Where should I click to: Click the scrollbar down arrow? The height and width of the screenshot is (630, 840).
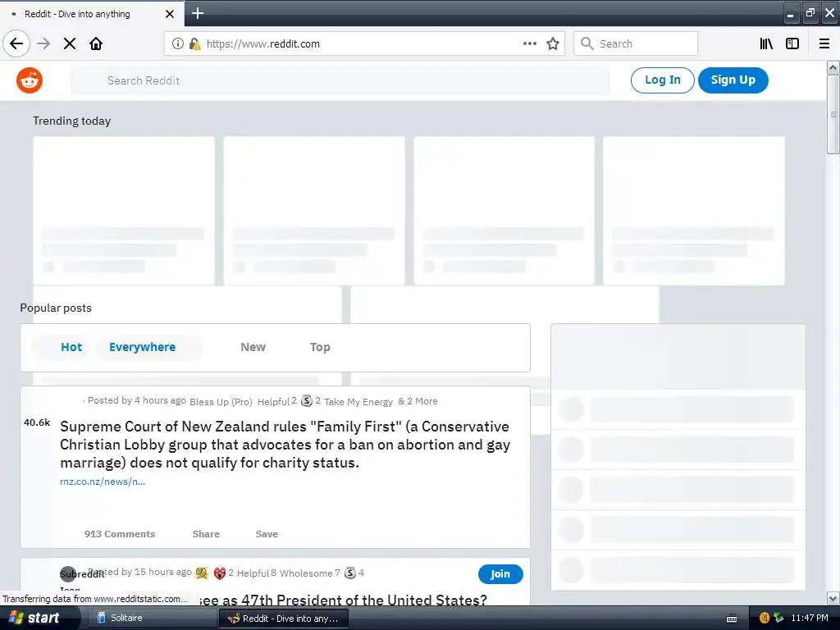coord(833,598)
